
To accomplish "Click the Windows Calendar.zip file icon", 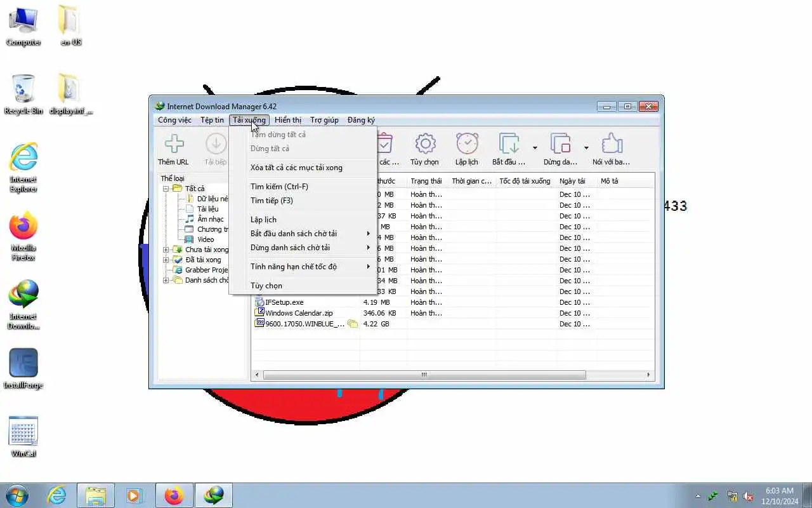I will [x=259, y=313].
